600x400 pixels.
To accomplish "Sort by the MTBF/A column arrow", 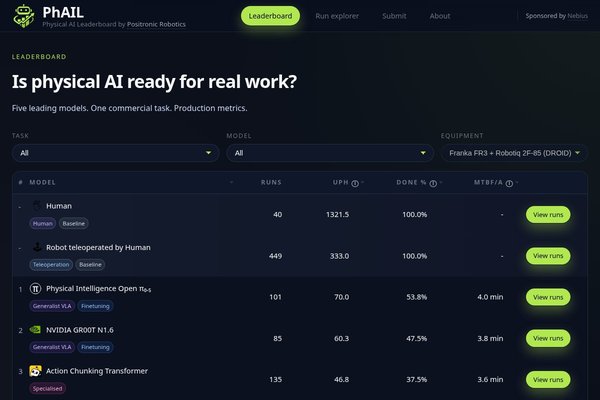I will pyautogui.click(x=517, y=182).
